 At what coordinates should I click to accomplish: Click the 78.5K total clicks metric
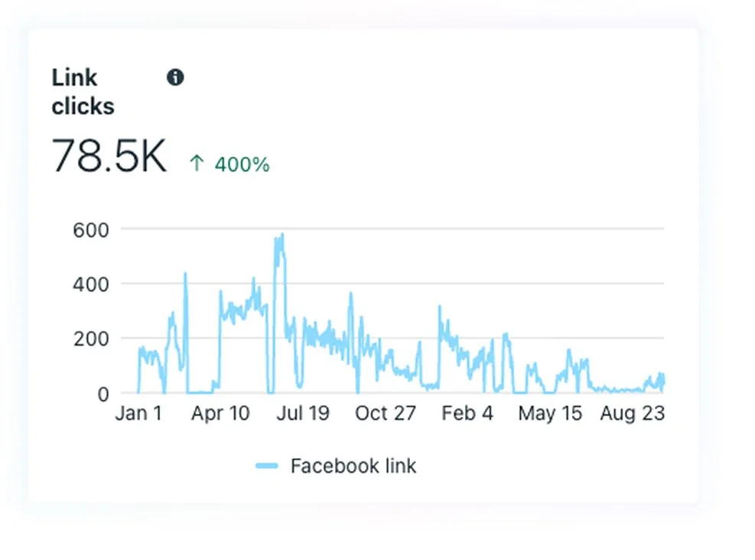pos(109,155)
